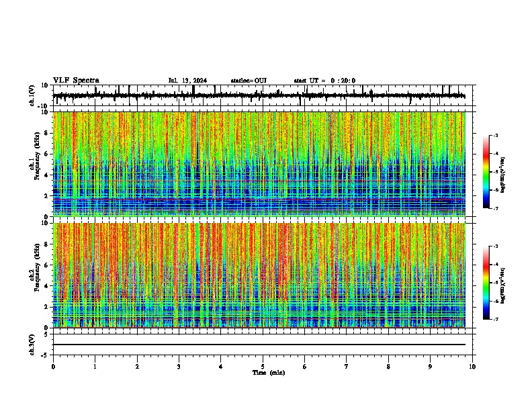Click the "5" tick on the ch.3(V) axis
This screenshot has height=411, width=532.
(46, 334)
